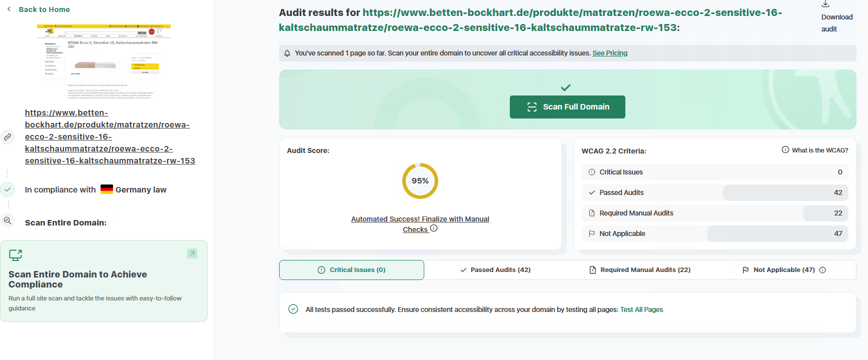Select the Critical Issues (0) tab
Image resolution: width=868 pixels, height=360 pixels.
pyautogui.click(x=352, y=270)
